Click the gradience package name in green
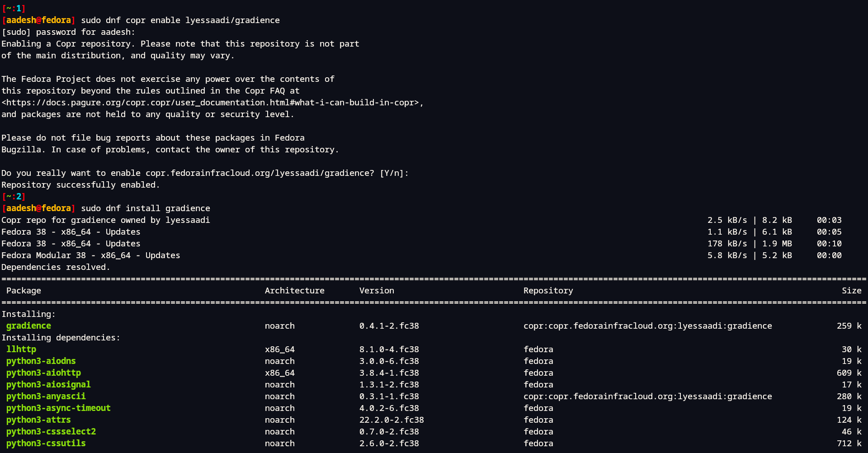This screenshot has width=868, height=453. tap(28, 326)
